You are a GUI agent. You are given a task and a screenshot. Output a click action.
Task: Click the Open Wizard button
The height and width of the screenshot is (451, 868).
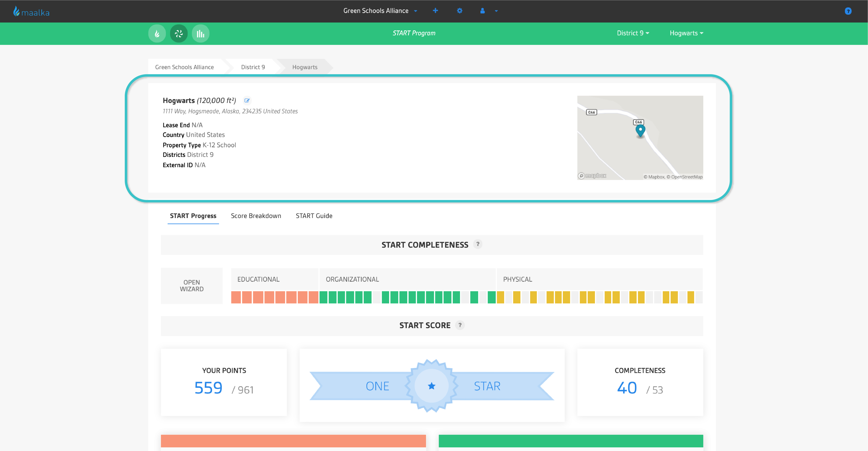pyautogui.click(x=192, y=286)
